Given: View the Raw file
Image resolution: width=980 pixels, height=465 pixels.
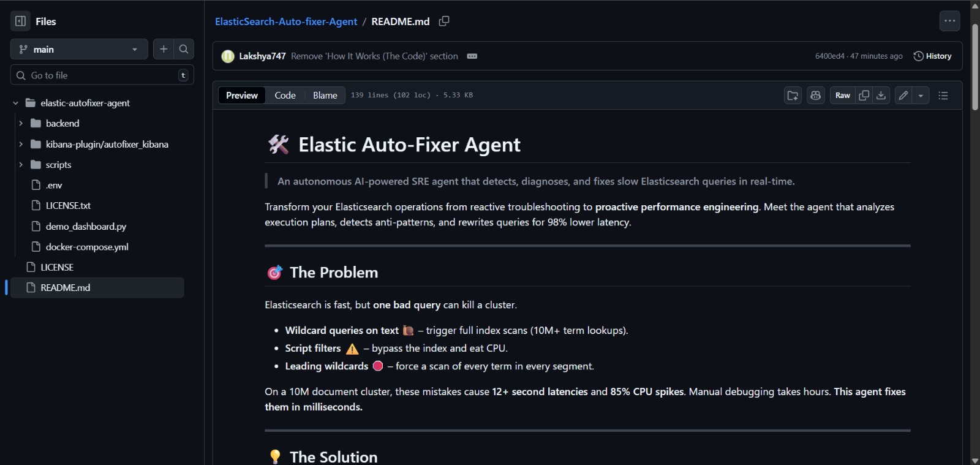Looking at the screenshot, I should click(843, 96).
